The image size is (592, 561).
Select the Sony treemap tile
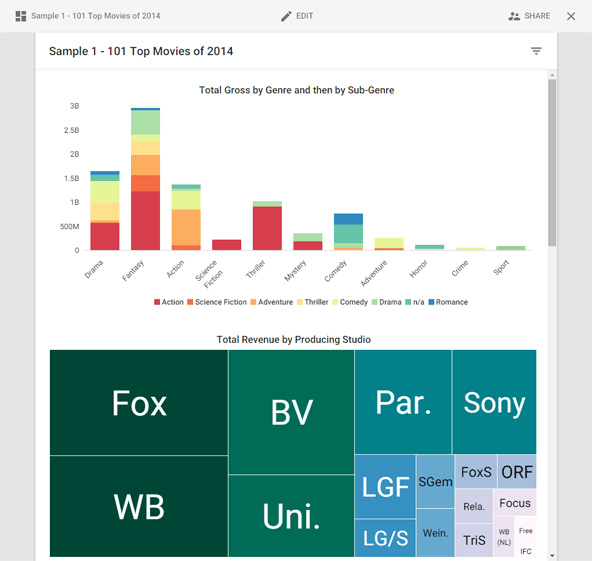(x=494, y=402)
